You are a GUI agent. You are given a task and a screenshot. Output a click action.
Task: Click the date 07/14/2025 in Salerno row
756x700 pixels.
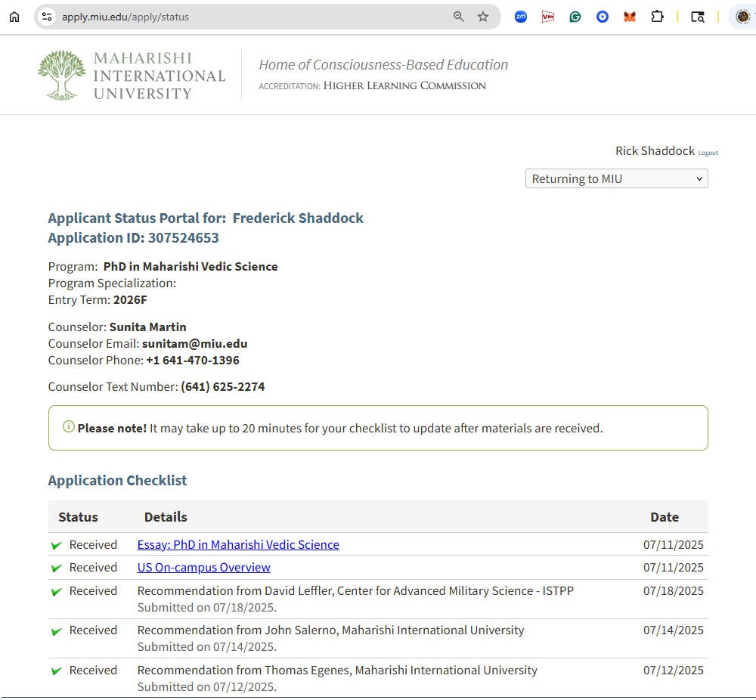[673, 630]
